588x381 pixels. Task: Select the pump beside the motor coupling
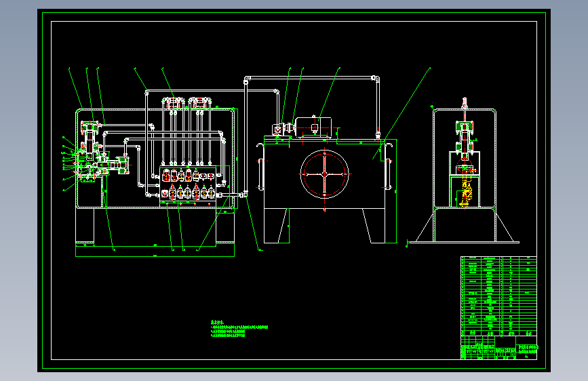tap(278, 129)
